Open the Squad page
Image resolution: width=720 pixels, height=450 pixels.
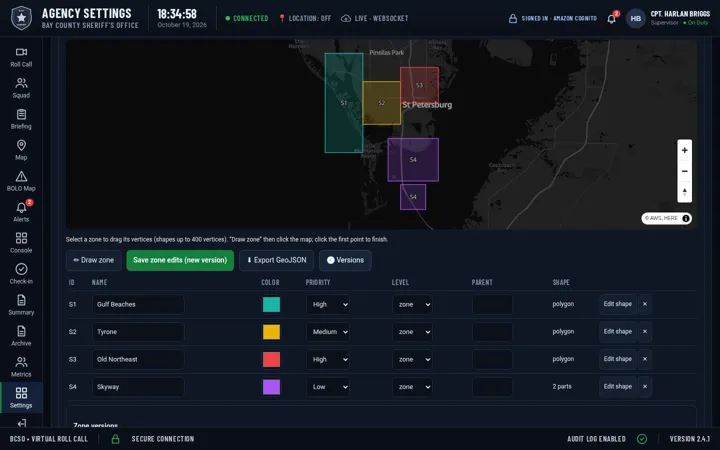point(21,89)
